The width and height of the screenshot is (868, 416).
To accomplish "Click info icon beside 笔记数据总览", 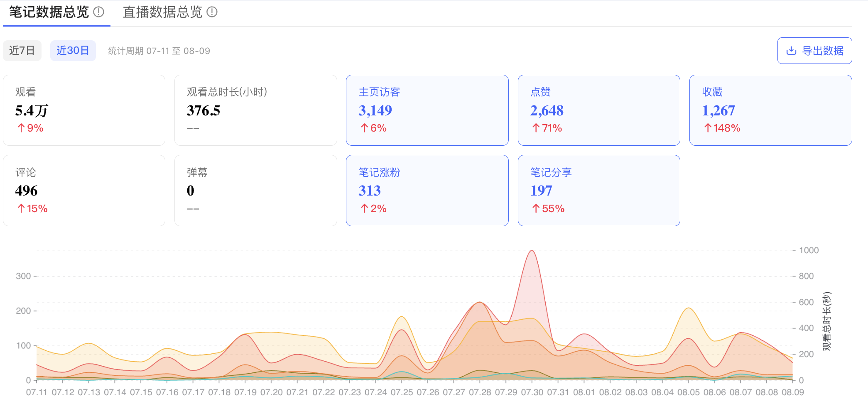I will [x=99, y=12].
